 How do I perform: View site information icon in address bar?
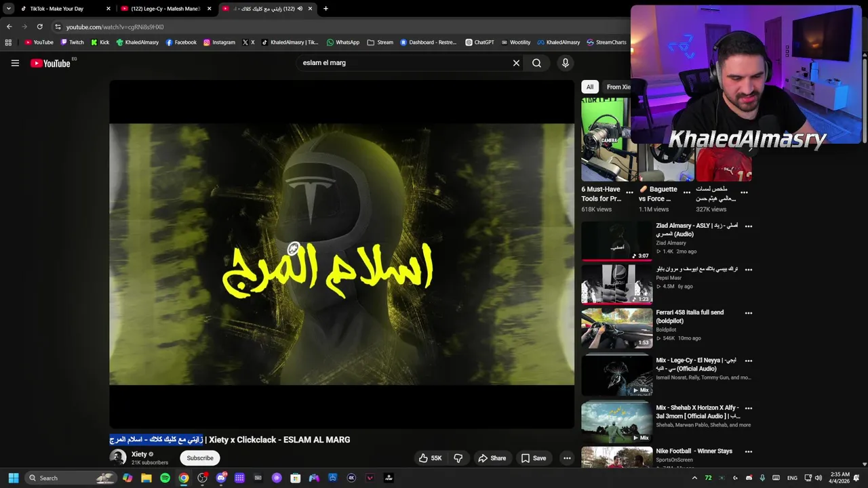(58, 27)
